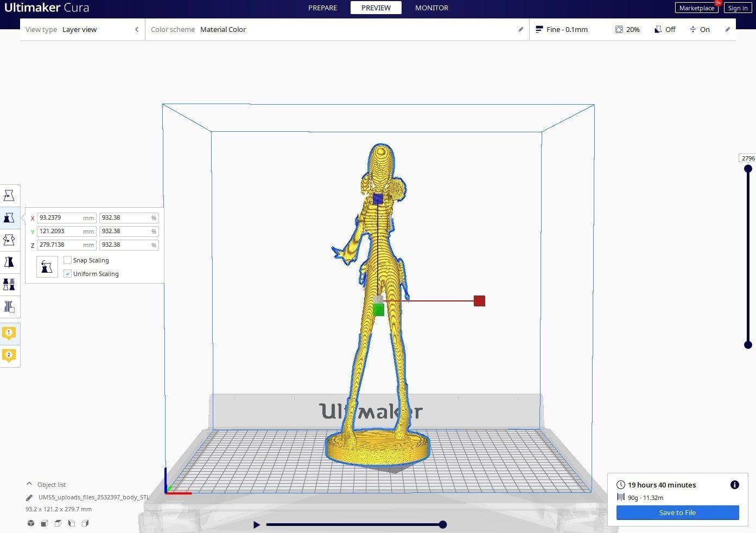
Task: Click the pencil icon to rename job
Action: (29, 497)
